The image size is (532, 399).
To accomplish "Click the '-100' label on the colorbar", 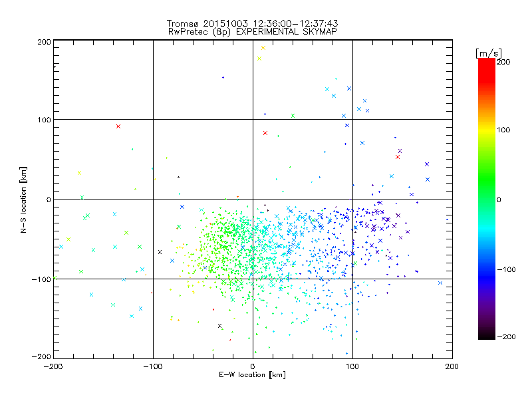I will (506, 269).
